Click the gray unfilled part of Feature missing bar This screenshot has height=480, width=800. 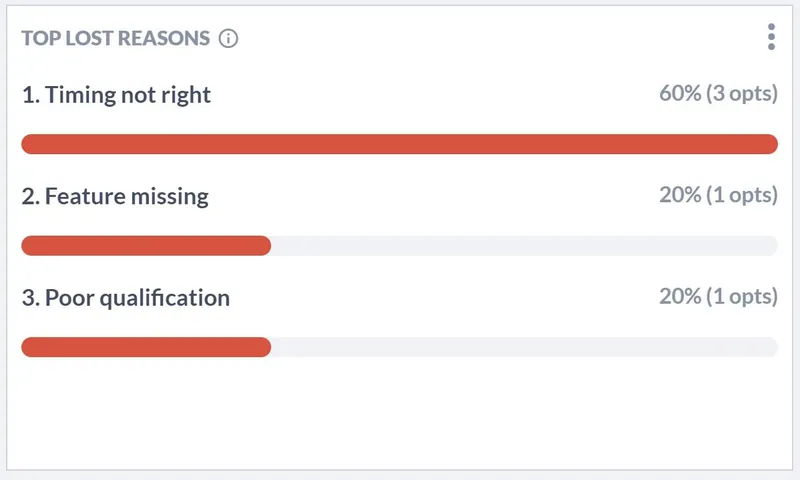(524, 246)
